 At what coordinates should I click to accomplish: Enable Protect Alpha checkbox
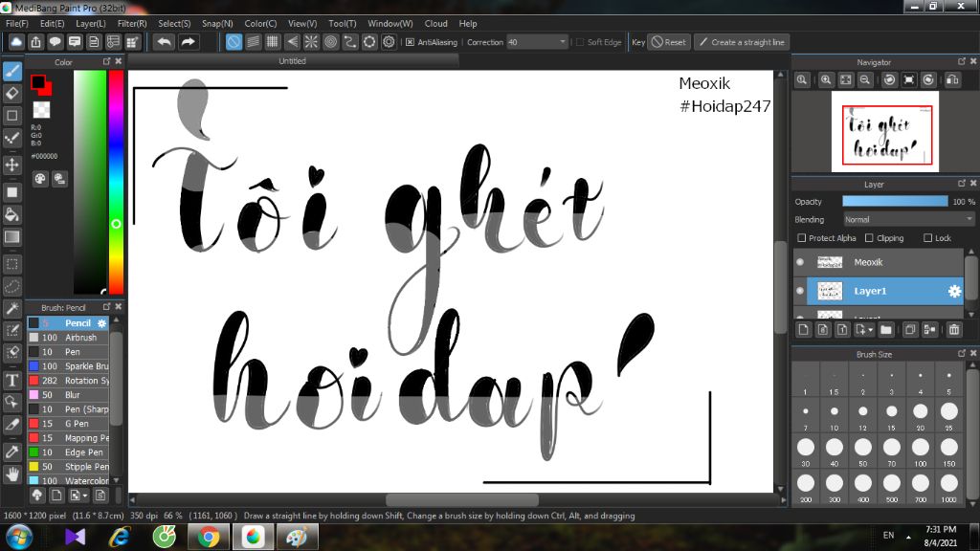(x=802, y=238)
